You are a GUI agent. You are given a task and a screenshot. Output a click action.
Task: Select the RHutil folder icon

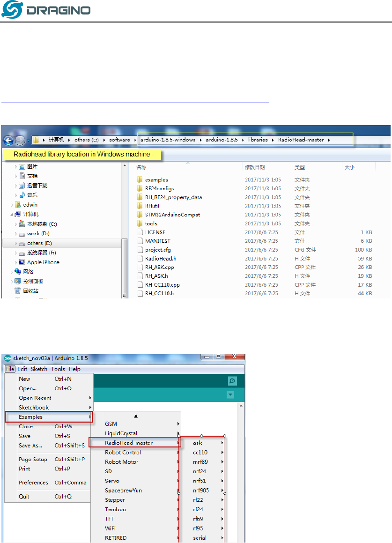click(x=140, y=206)
